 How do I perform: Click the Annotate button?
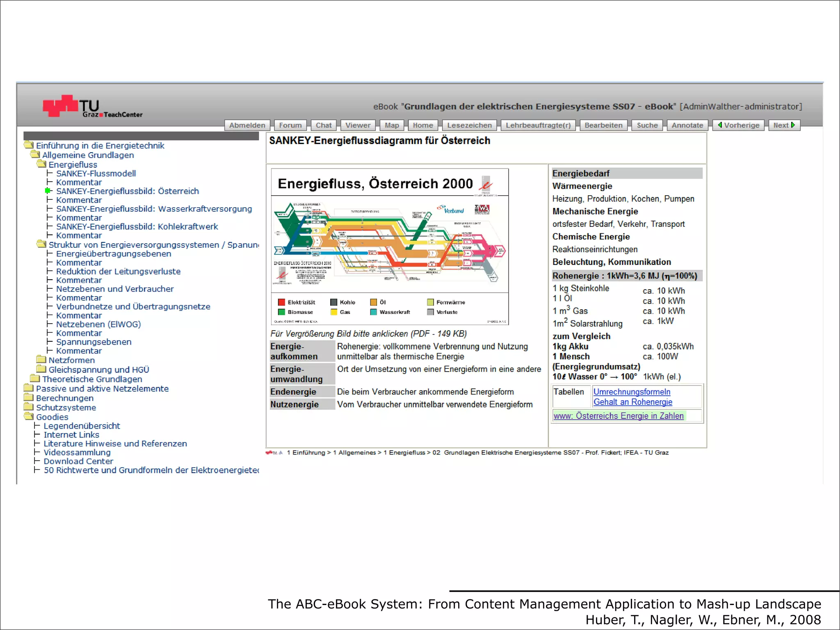click(687, 126)
